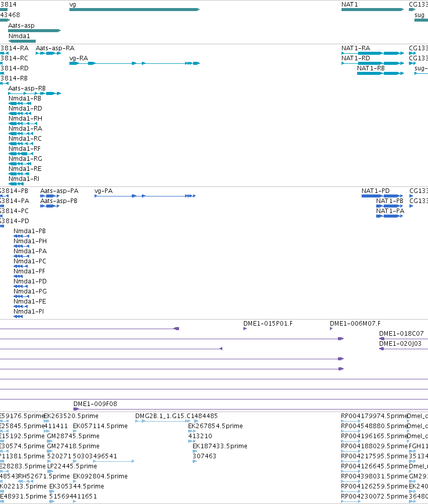Click the Nmda1-PF protein
The image size is (428, 504).
click(x=18, y=276)
